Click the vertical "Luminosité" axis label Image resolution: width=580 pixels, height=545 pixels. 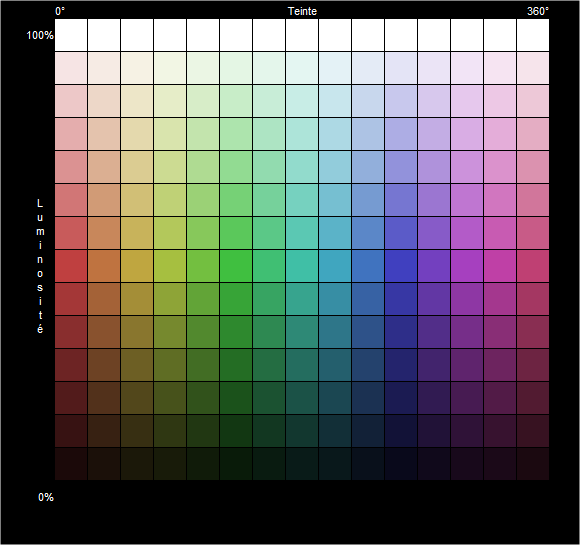[40, 266]
